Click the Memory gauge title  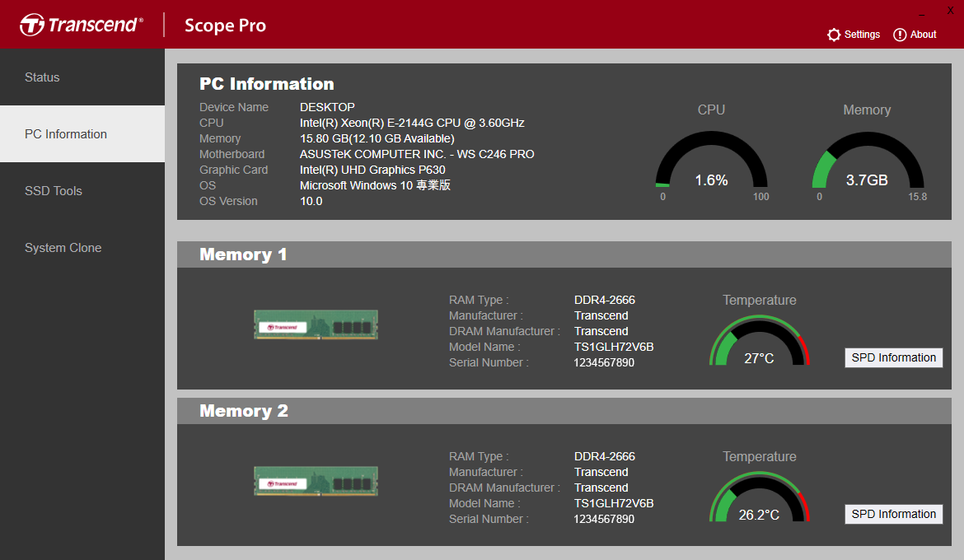(867, 110)
